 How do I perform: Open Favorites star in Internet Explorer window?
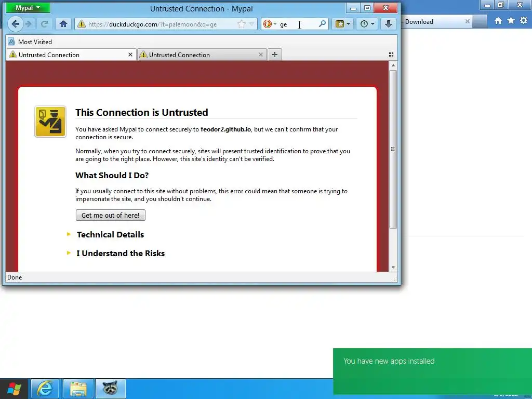(511, 21)
